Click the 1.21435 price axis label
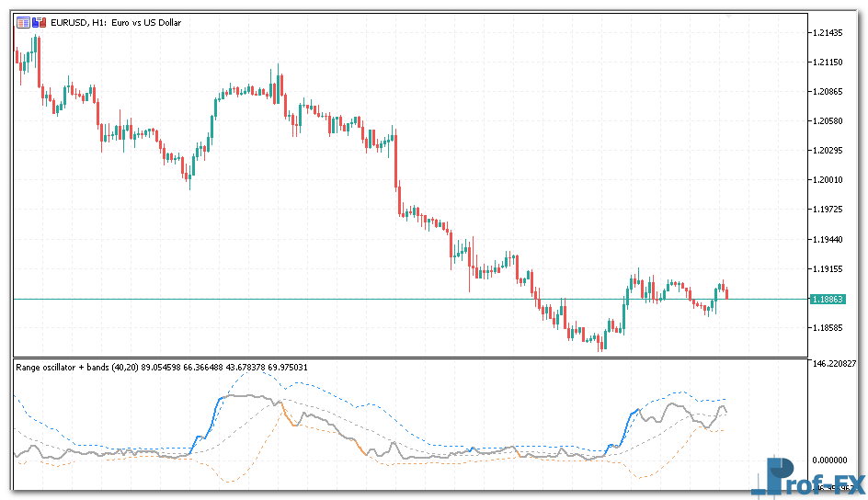 pos(828,33)
